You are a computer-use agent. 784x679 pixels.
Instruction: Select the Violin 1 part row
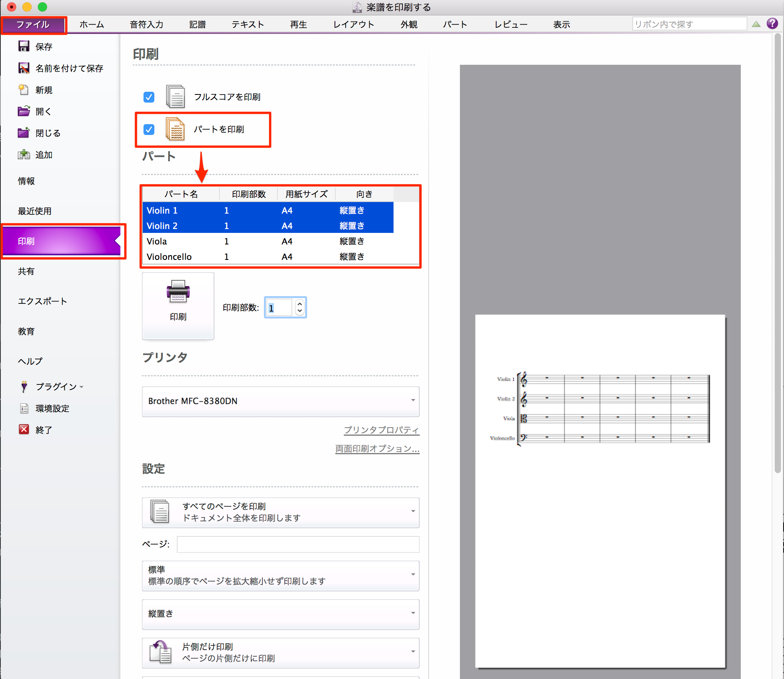tap(268, 210)
